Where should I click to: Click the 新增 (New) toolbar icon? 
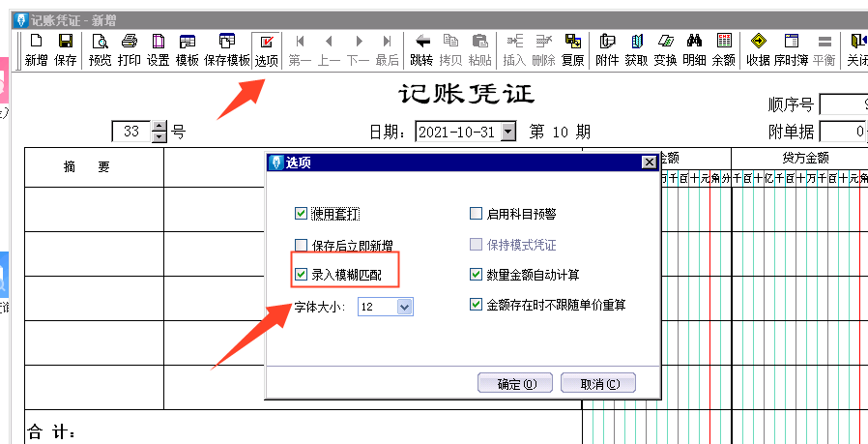pyautogui.click(x=36, y=49)
